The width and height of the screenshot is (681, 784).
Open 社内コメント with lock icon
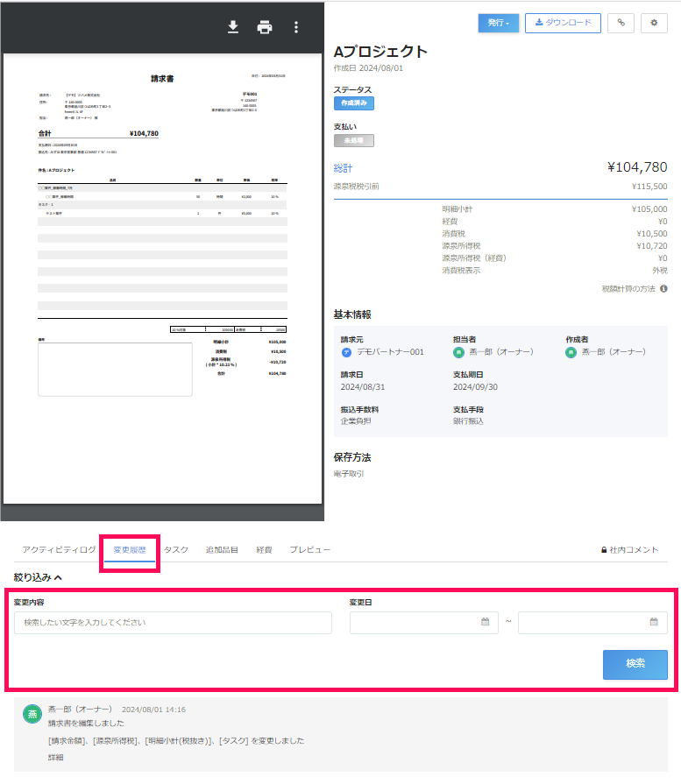pyautogui.click(x=629, y=549)
